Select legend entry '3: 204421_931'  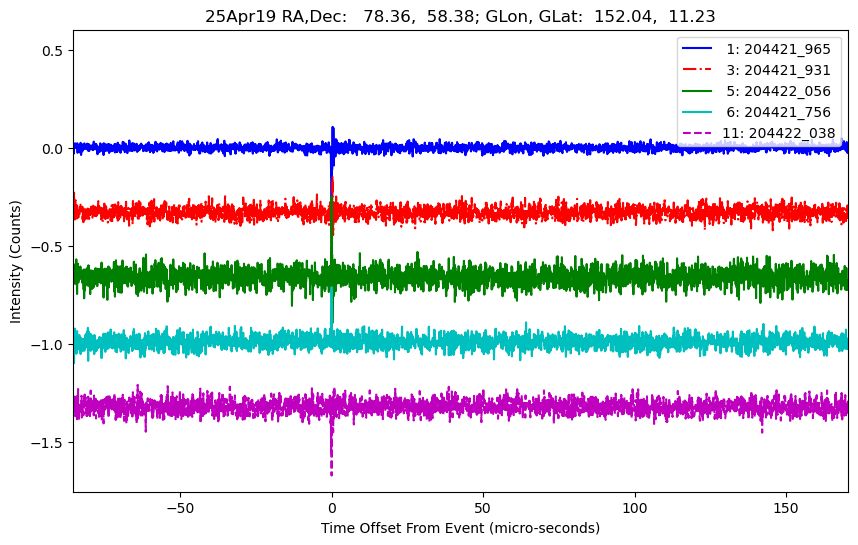click(778, 70)
